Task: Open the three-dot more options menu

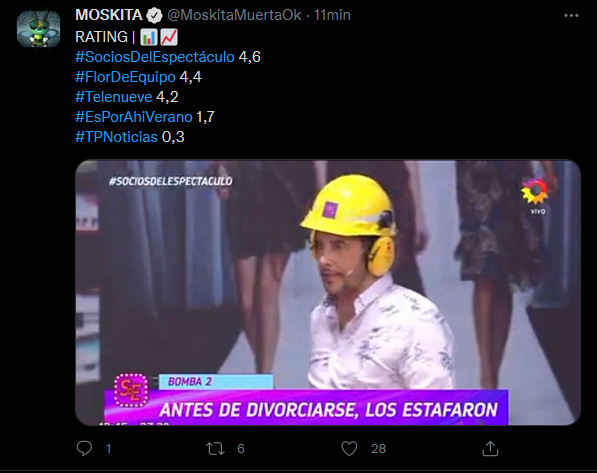Action: tap(571, 15)
